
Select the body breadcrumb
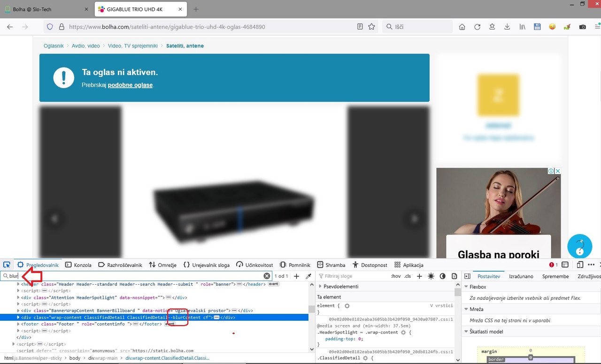coord(75,358)
